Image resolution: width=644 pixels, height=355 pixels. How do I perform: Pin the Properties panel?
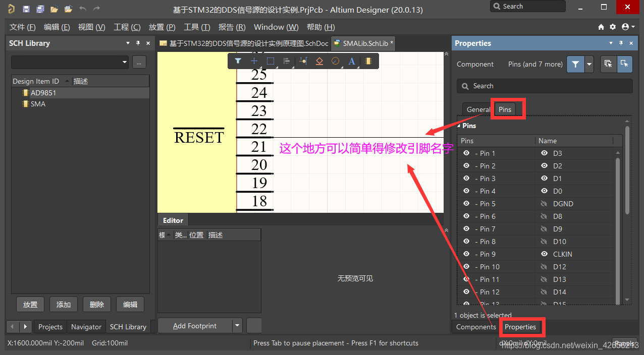(621, 43)
